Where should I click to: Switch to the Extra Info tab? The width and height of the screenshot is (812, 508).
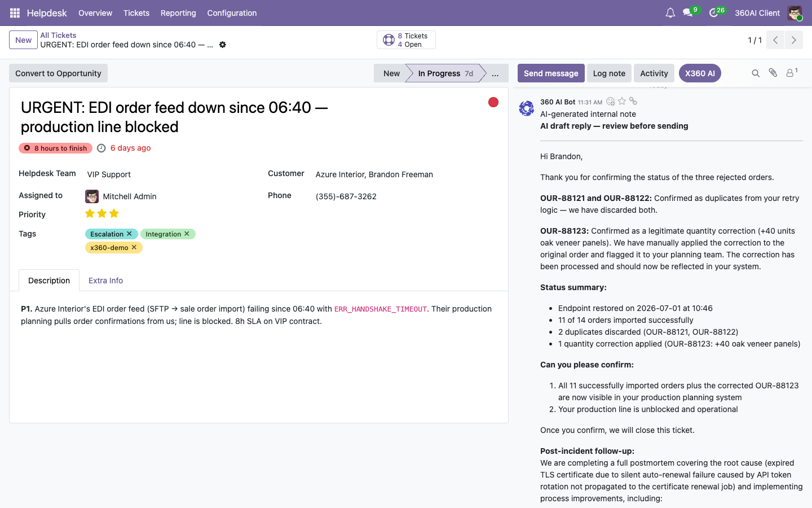[105, 281]
